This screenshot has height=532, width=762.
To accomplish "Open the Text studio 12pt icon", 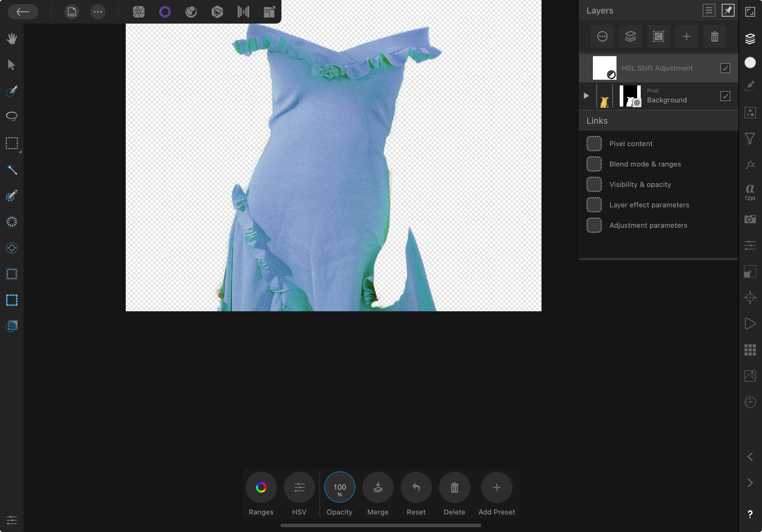I will tap(750, 192).
